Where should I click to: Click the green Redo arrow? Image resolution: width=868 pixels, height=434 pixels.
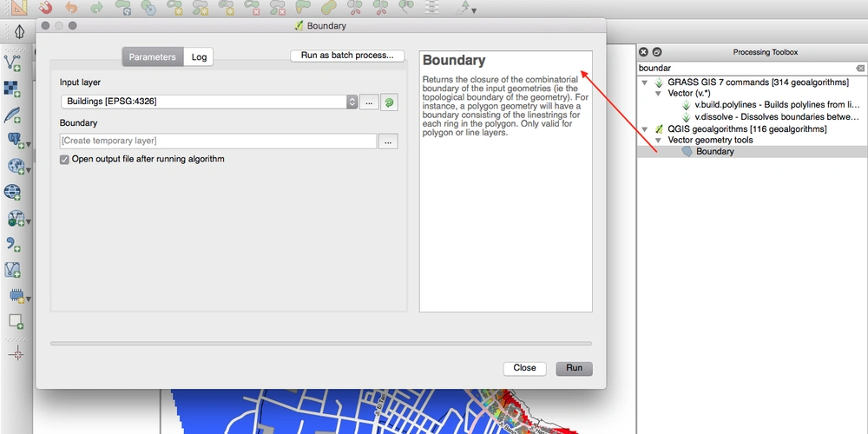click(97, 7)
